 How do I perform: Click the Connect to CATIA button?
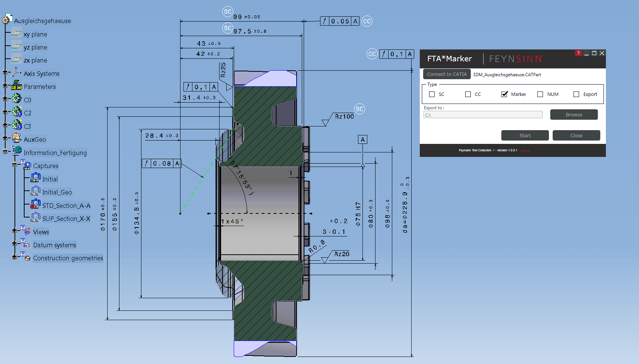point(447,74)
